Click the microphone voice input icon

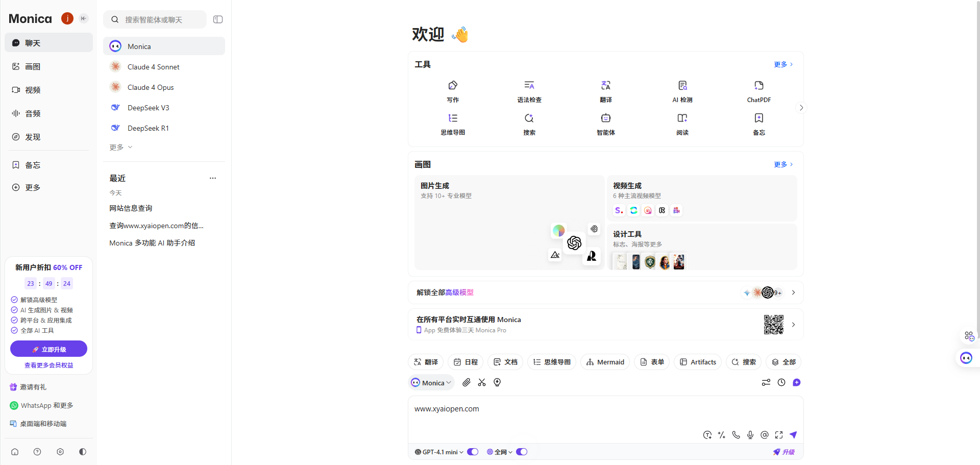[x=750, y=435]
